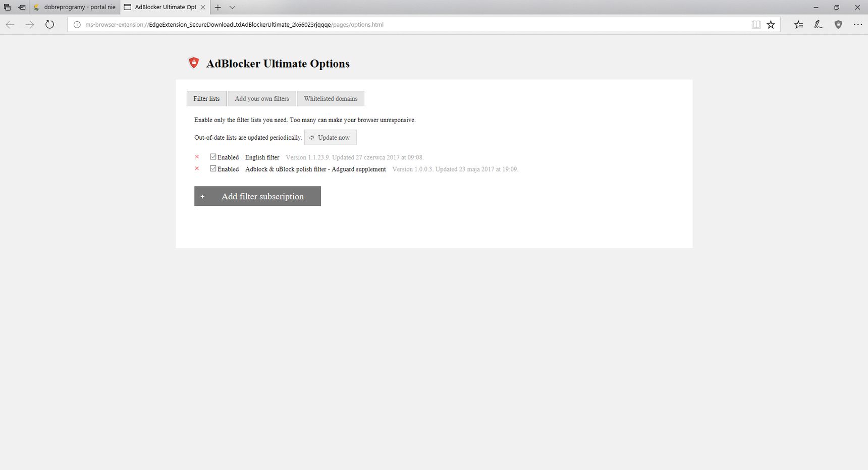The image size is (868, 470).
Task: Open the Edge settings and more menu
Action: click(x=858, y=24)
